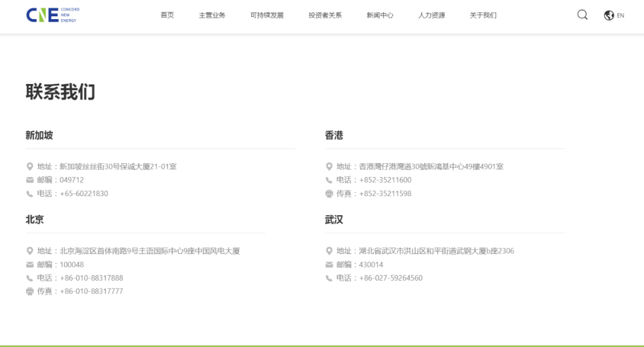Click the fax icon under 北京 section

tap(29, 291)
